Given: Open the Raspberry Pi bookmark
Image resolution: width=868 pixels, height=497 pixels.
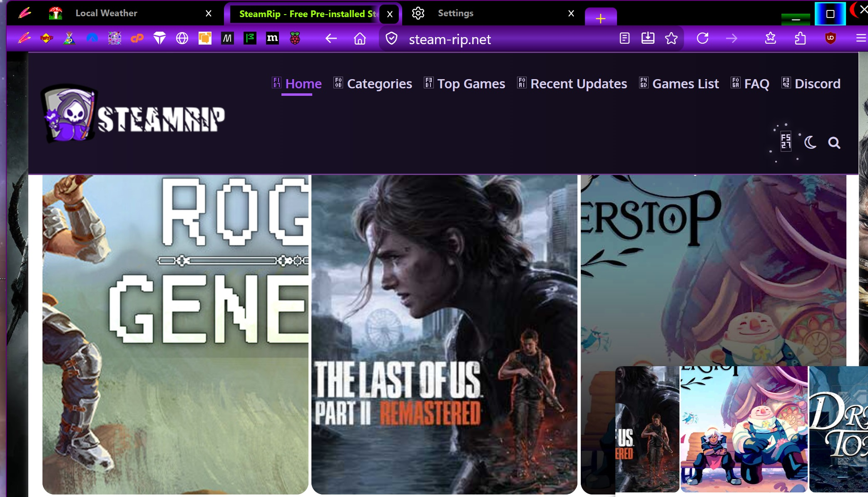Looking at the screenshot, I should pos(295,38).
